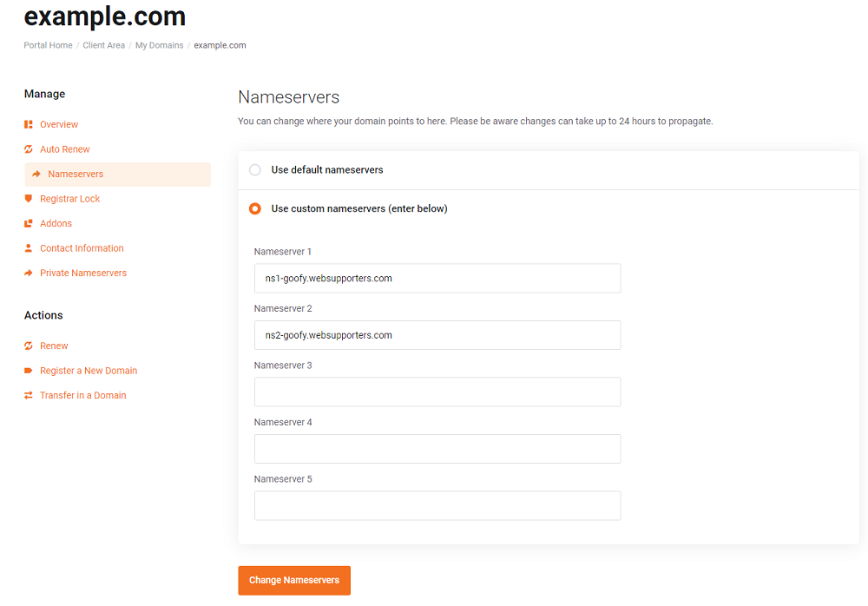
Task: Go to My Domains breadcrumb link
Action: pos(160,45)
